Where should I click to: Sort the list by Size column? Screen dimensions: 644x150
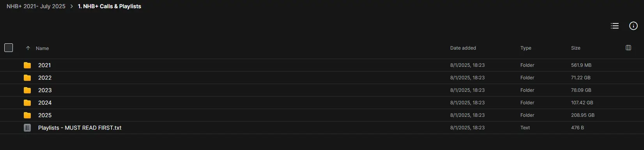click(576, 48)
